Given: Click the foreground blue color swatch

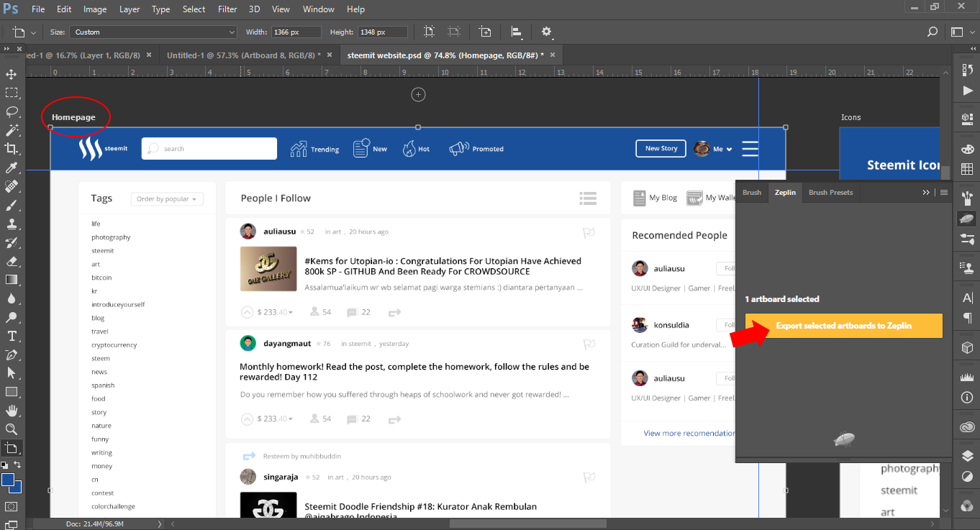Looking at the screenshot, I should [8, 480].
